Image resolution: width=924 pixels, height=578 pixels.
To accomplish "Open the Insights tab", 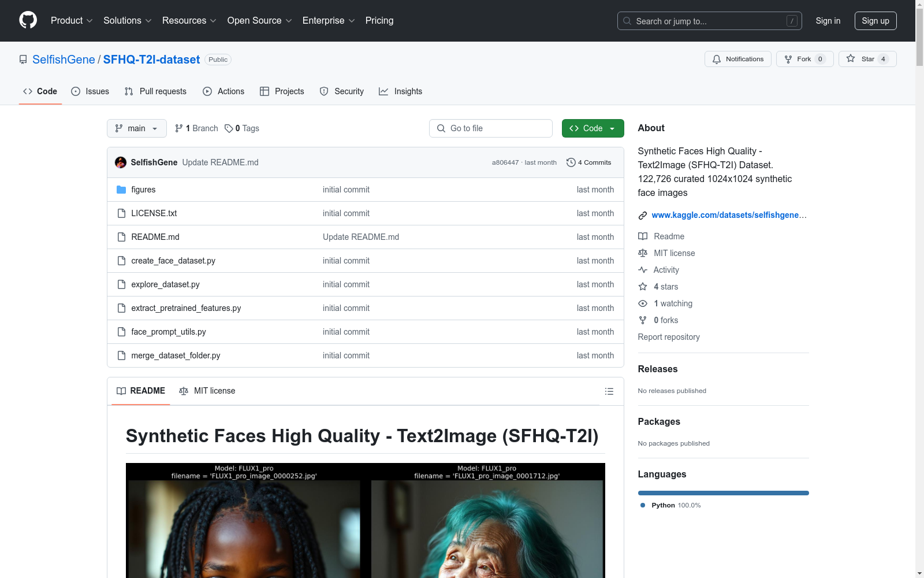I will 401,91.
